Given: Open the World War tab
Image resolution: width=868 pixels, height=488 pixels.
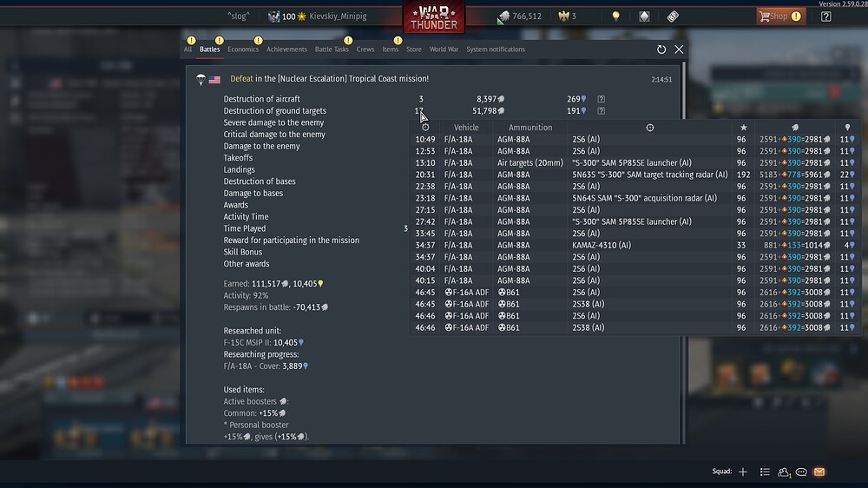Looking at the screenshot, I should pyautogui.click(x=444, y=49).
